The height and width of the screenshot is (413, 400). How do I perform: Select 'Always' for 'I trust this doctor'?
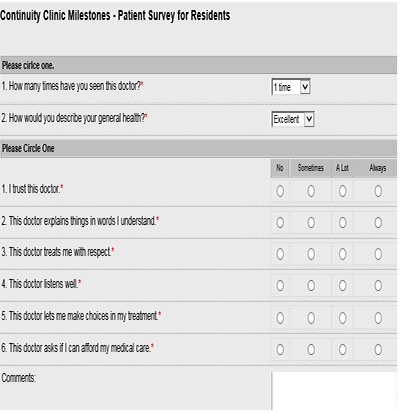378,191
